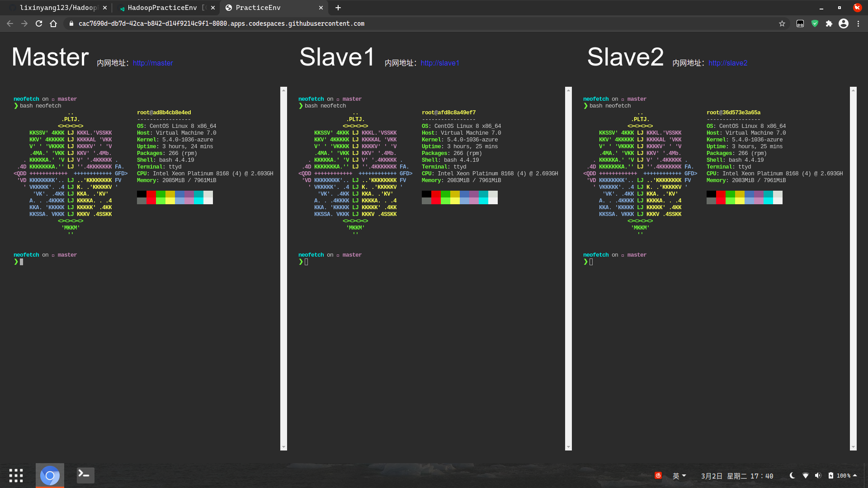Open the browser home page
Screen dimensions: 868x488
point(53,23)
